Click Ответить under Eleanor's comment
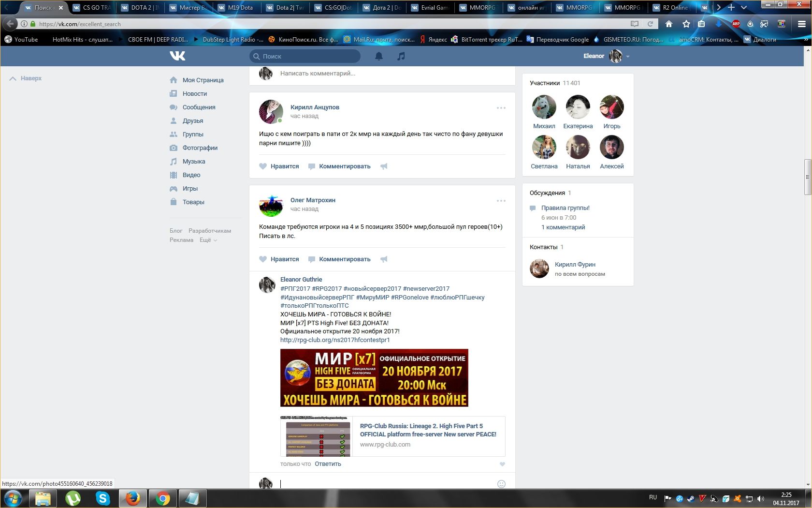 (x=328, y=464)
